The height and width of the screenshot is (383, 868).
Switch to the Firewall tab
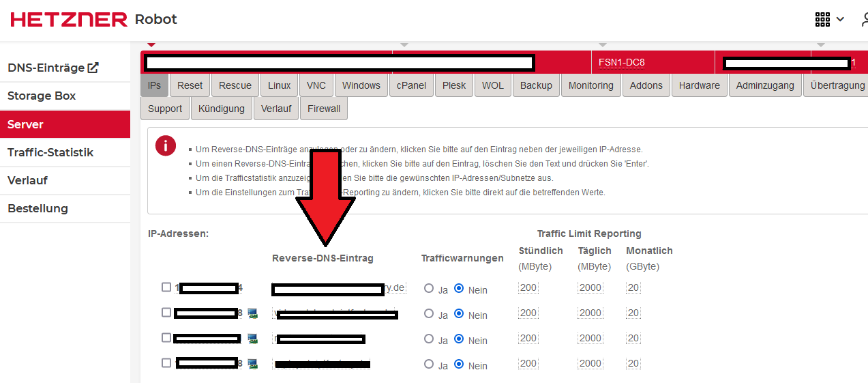(x=323, y=109)
